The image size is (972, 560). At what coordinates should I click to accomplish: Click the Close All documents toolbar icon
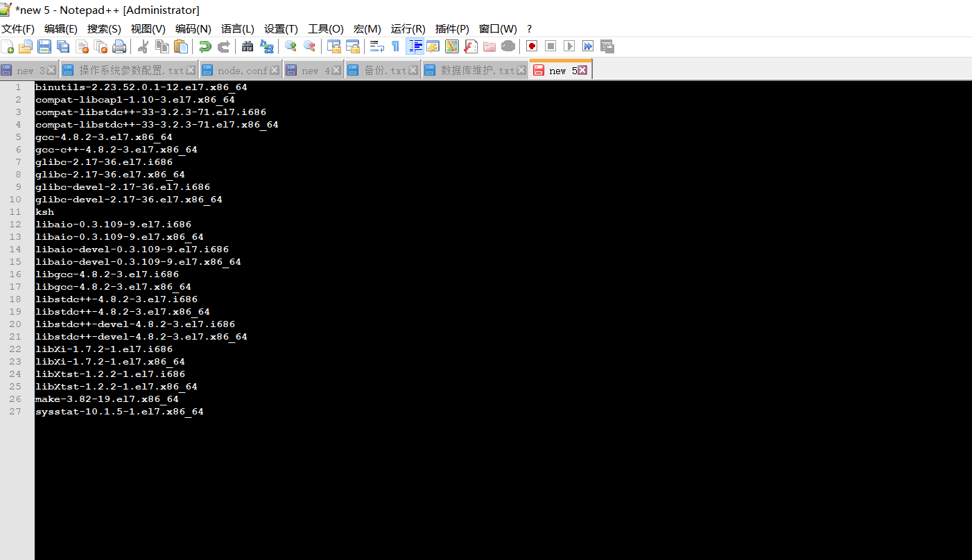pos(101,46)
